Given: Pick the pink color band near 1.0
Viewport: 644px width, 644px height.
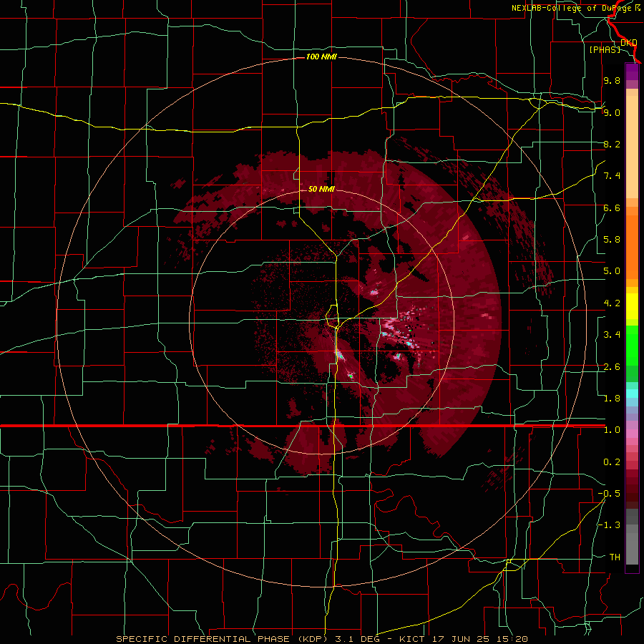Looking at the screenshot, I should click(x=632, y=434).
